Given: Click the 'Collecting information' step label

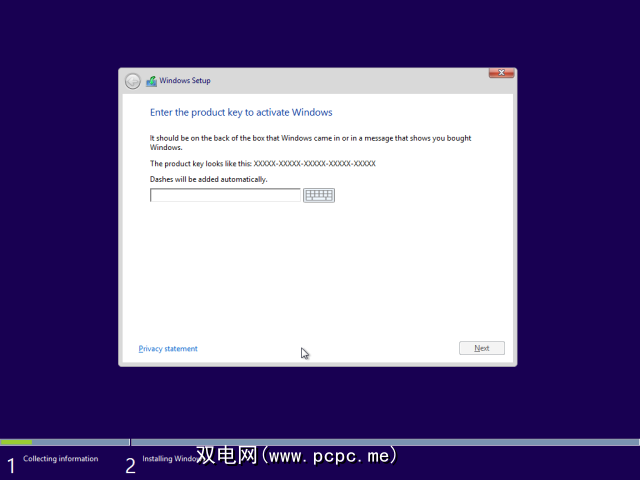Looking at the screenshot, I should coord(61,458).
